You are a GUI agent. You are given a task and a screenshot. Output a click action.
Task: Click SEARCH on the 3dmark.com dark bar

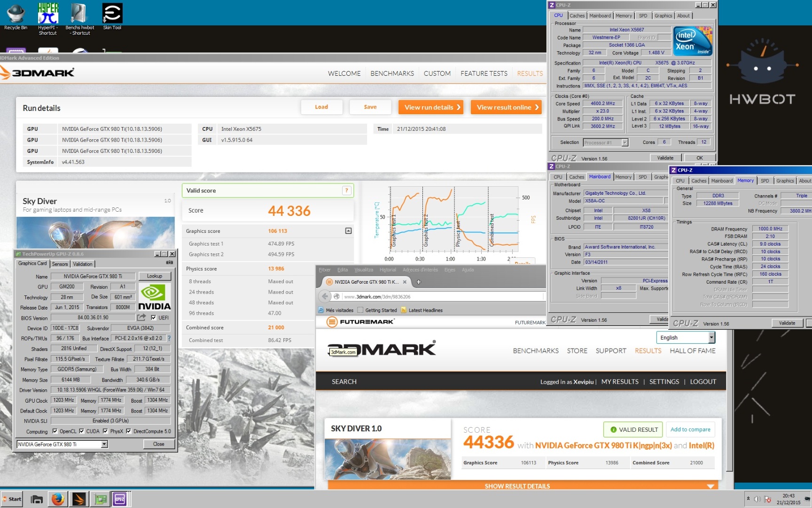coord(344,381)
